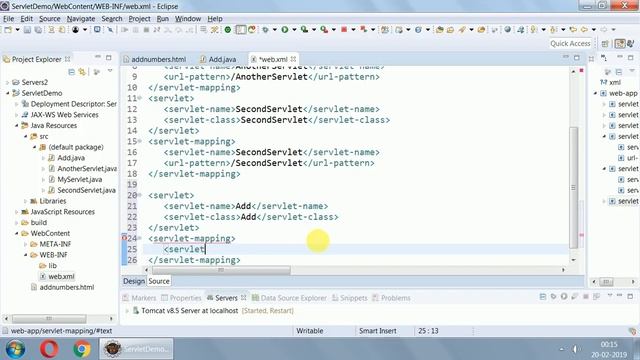This screenshot has width=640, height=360.
Task: Expand the META-INF folder
Action: (25, 244)
